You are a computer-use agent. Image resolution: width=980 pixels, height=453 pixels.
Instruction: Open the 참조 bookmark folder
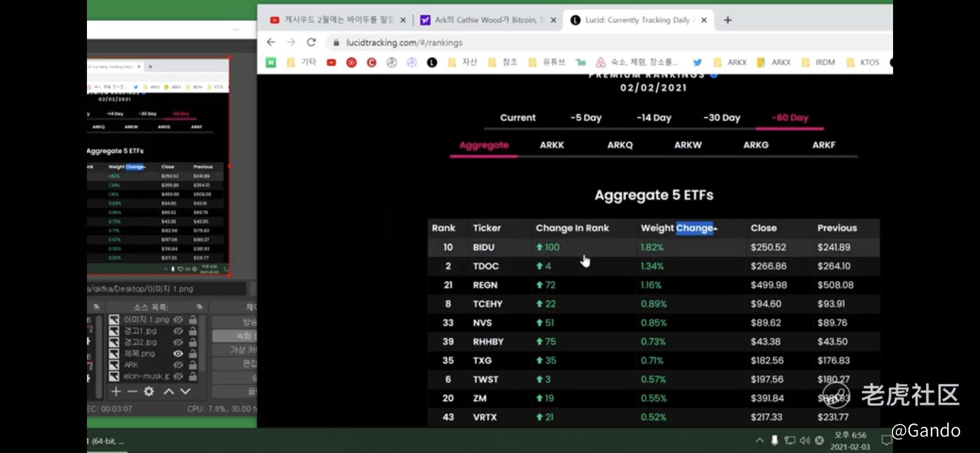[503, 62]
